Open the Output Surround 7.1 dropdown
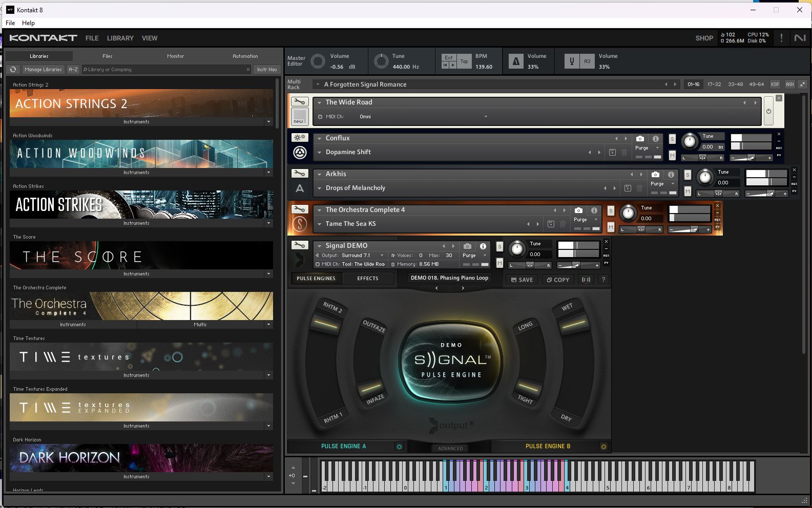The image size is (812, 508). point(382,256)
